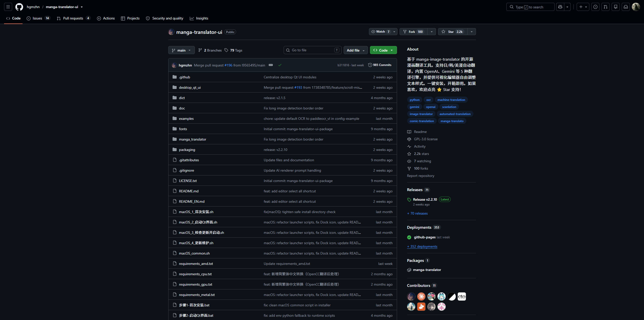Open the desktop_qt_ui folder
This screenshot has height=320, width=644.
click(x=190, y=87)
